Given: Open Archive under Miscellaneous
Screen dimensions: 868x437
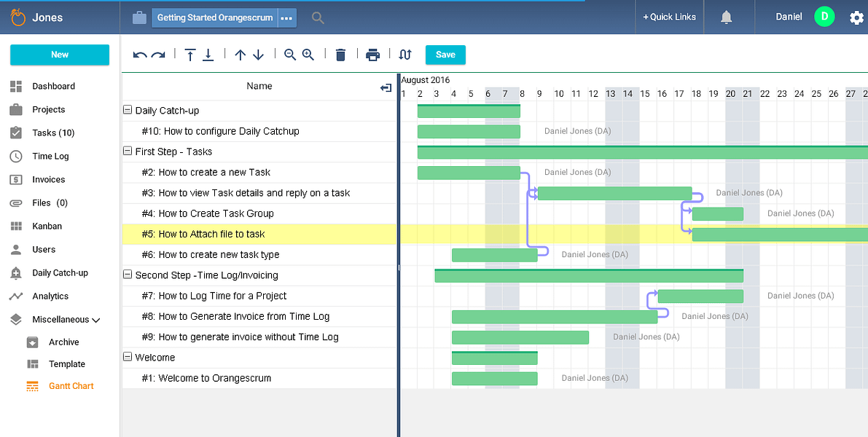Looking at the screenshot, I should 63,342.
